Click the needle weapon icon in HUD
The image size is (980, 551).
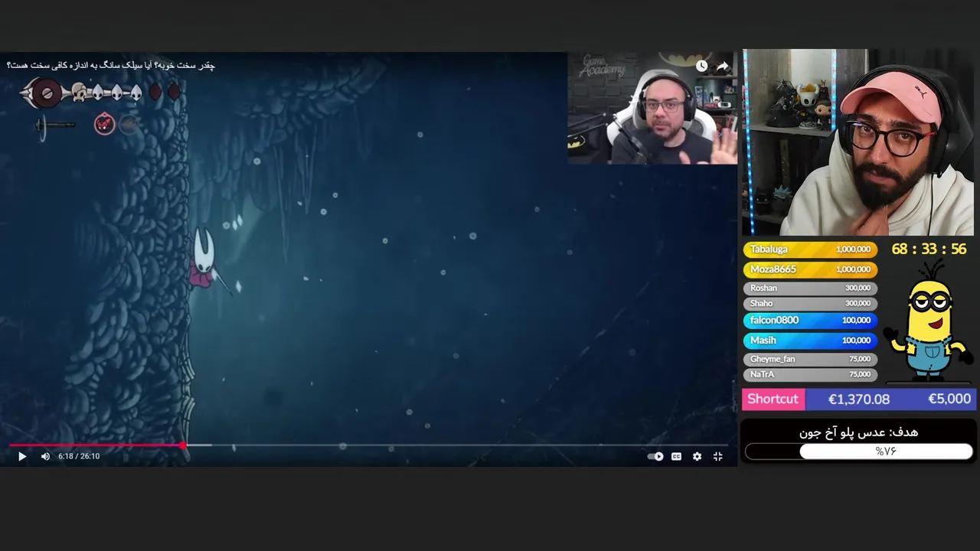click(54, 125)
